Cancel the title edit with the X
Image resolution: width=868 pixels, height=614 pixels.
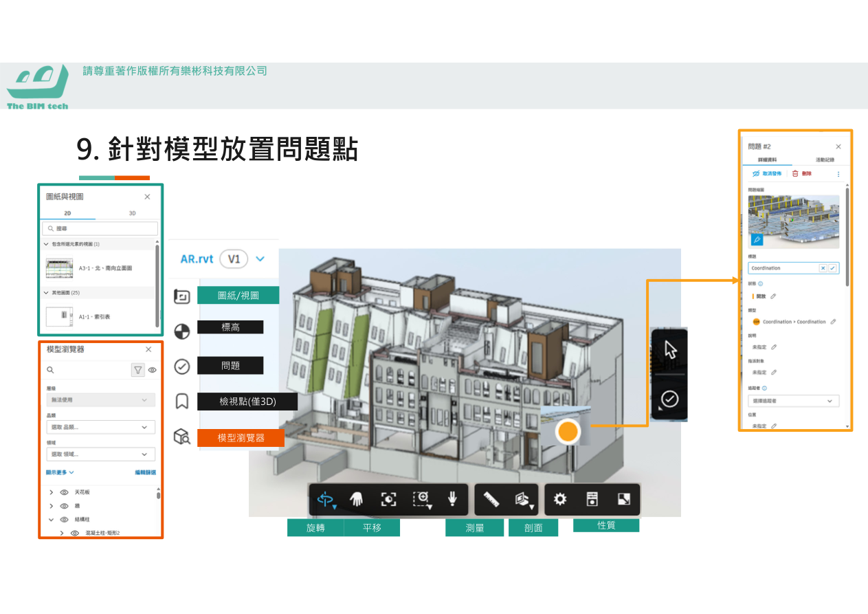pos(823,267)
